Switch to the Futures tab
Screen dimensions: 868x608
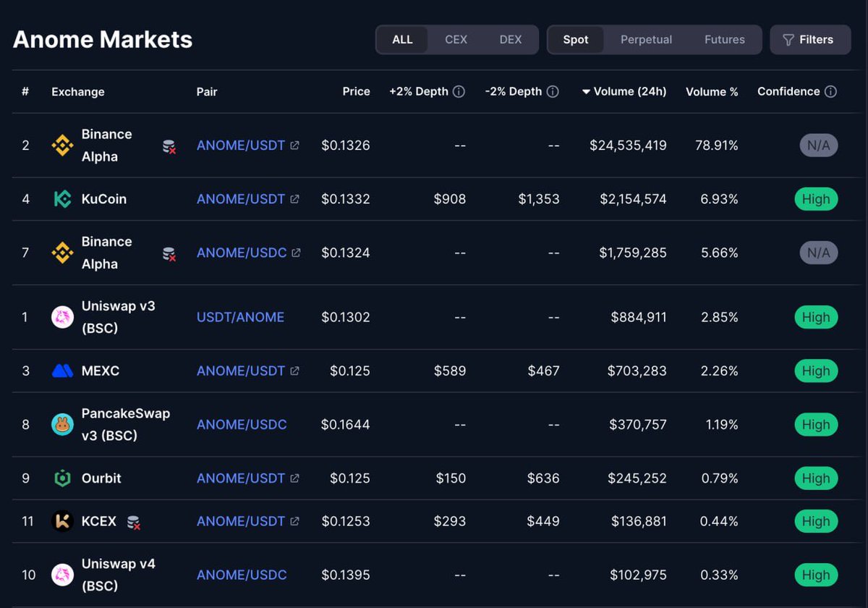pos(725,40)
